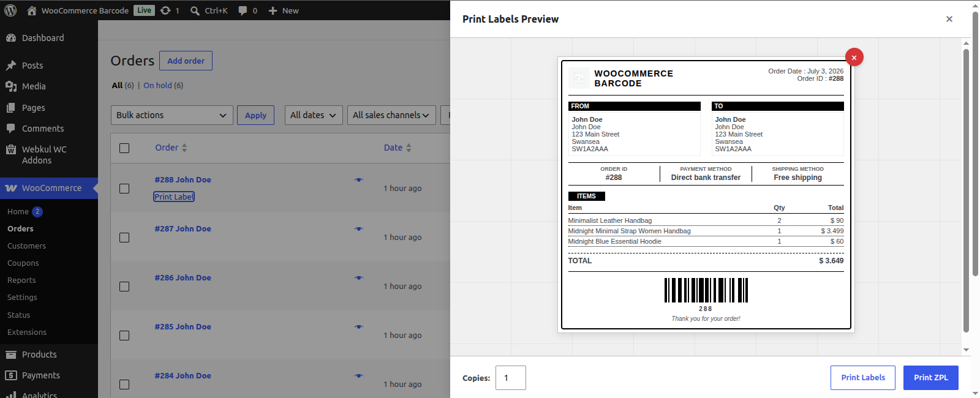980x398 pixels.
Task: Open order #287 John Doe link
Action: [183, 228]
